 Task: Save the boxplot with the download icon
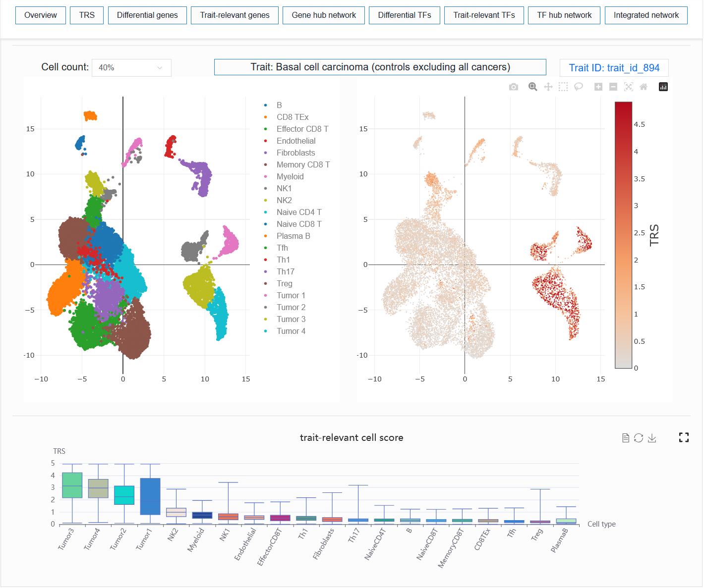click(652, 438)
